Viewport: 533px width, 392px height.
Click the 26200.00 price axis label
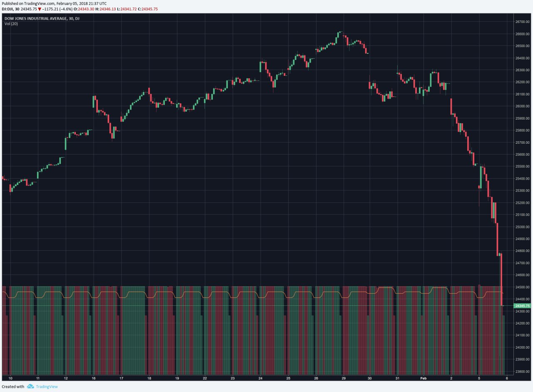523,82
